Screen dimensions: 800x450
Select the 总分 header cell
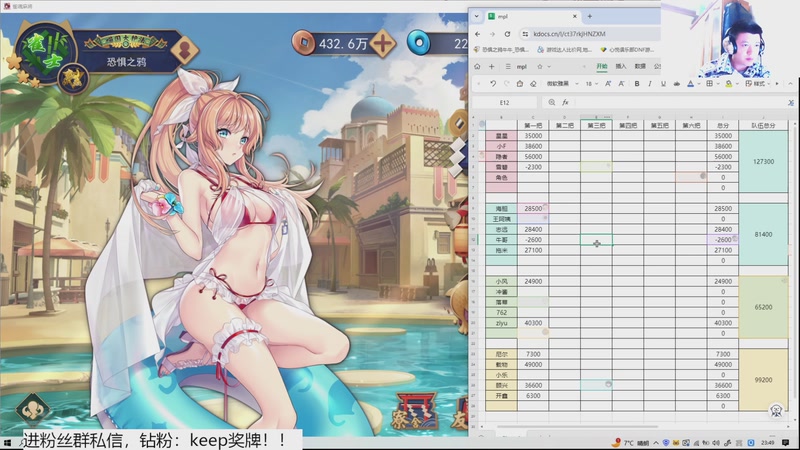pos(723,126)
